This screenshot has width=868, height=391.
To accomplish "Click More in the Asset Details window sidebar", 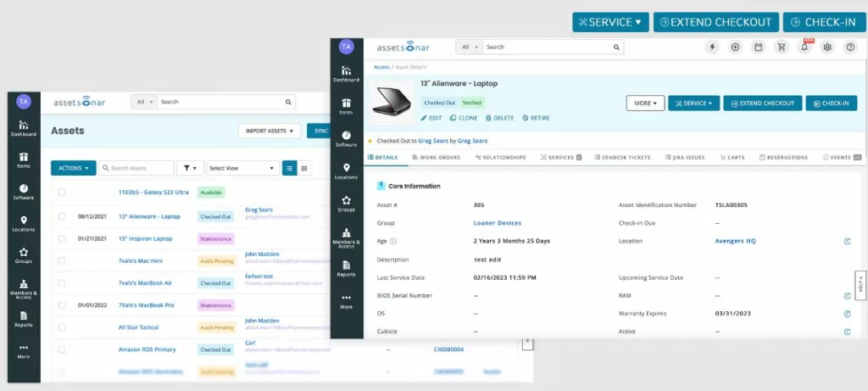I will [x=346, y=301].
